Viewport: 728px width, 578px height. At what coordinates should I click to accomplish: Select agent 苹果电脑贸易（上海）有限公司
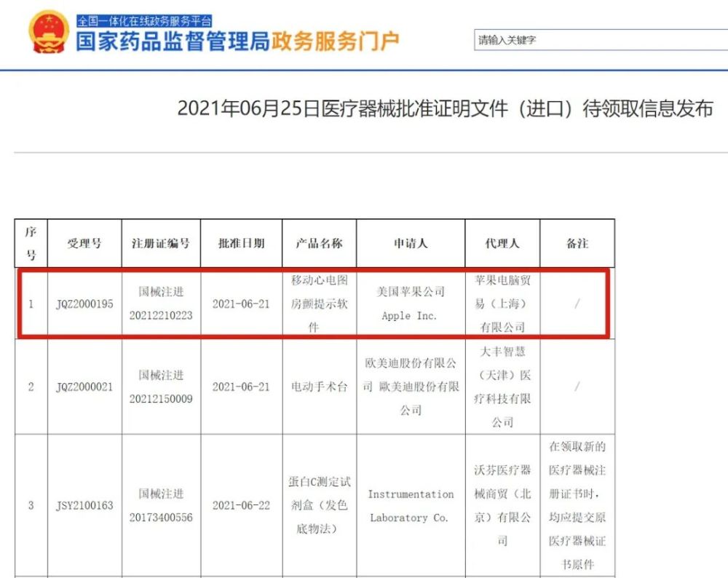pos(502,304)
